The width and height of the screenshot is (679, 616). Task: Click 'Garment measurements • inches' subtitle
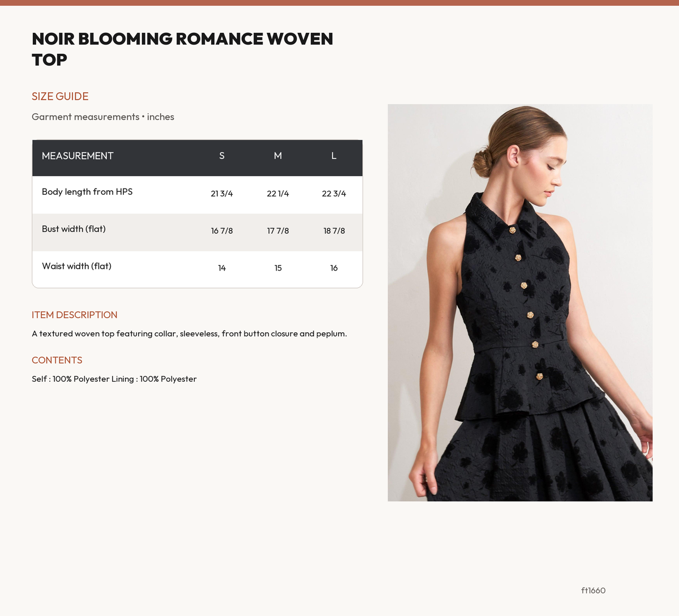click(x=103, y=117)
